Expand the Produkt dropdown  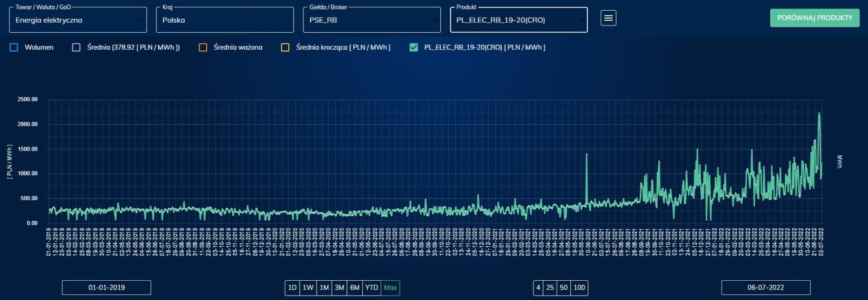519,20
